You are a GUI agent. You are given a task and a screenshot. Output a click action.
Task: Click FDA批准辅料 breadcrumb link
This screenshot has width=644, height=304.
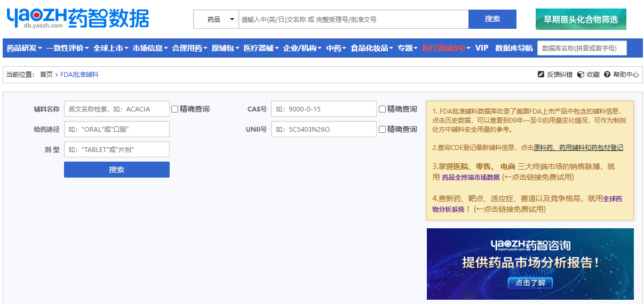[79, 75]
